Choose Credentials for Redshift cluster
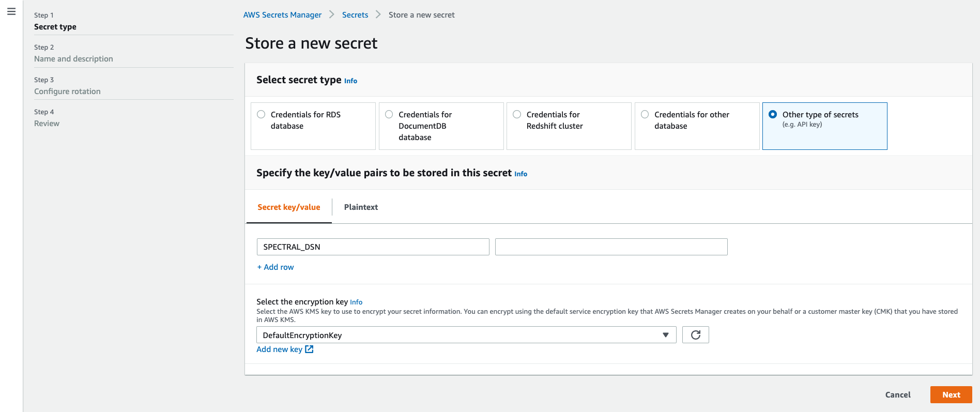The image size is (980, 412). [569, 126]
